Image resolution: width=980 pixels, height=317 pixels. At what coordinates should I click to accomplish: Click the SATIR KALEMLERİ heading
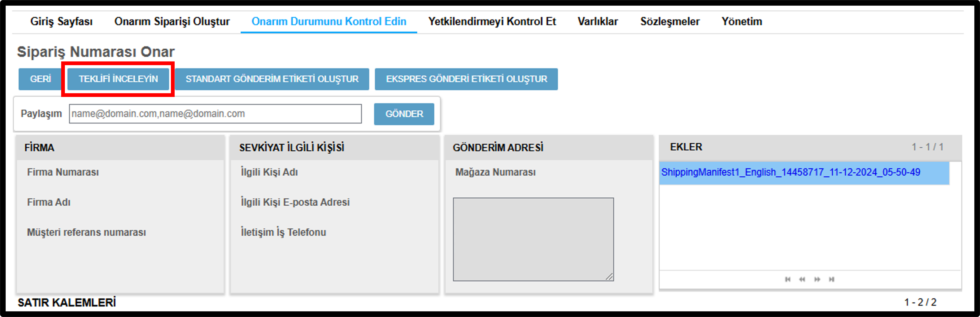tap(66, 303)
